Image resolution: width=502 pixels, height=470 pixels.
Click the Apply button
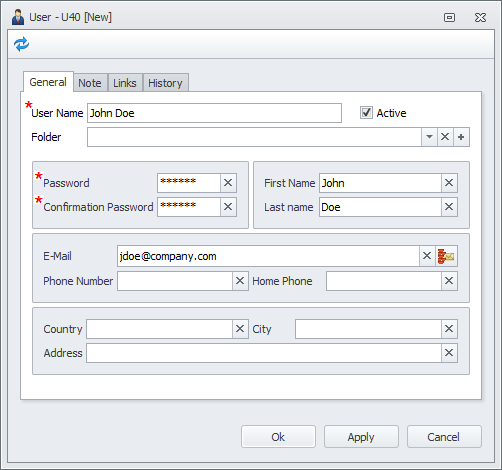click(x=361, y=437)
